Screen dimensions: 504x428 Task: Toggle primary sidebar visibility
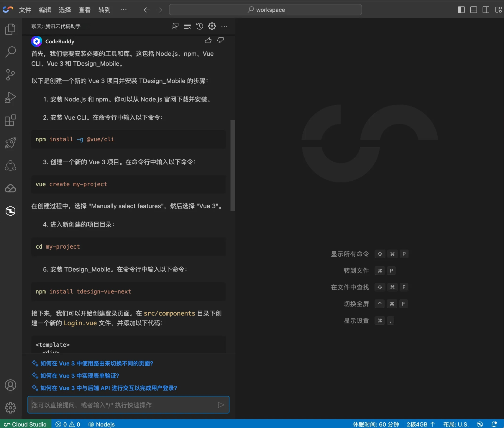click(461, 10)
